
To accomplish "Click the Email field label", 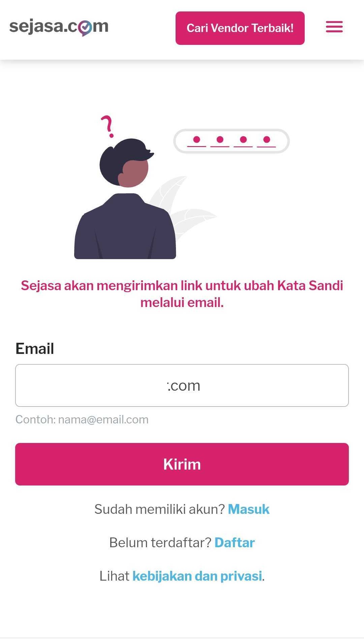I will (x=35, y=349).
